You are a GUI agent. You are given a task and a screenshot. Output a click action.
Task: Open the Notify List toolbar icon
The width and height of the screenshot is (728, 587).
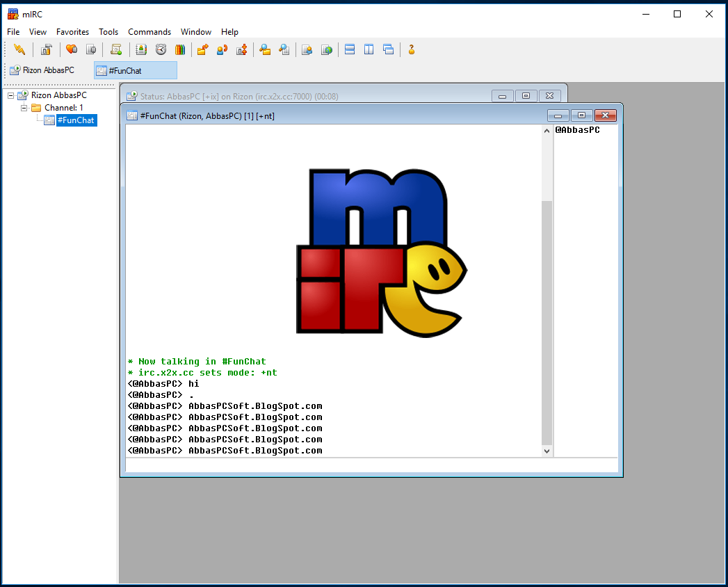[307, 49]
